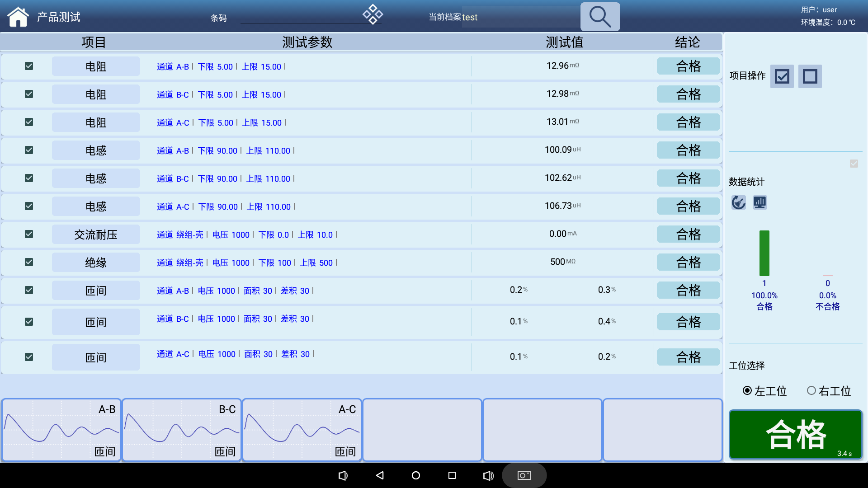The image size is (868, 488).
Task: Select the left workstation radio button
Action: pos(747,390)
